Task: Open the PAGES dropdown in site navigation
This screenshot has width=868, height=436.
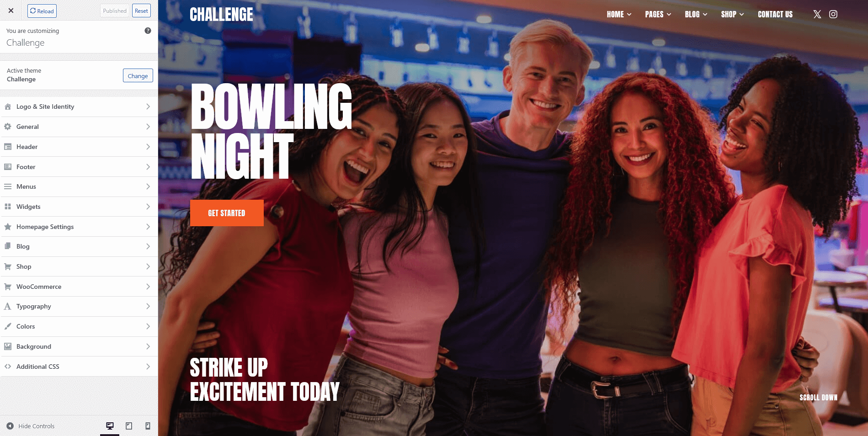Action: 658,14
